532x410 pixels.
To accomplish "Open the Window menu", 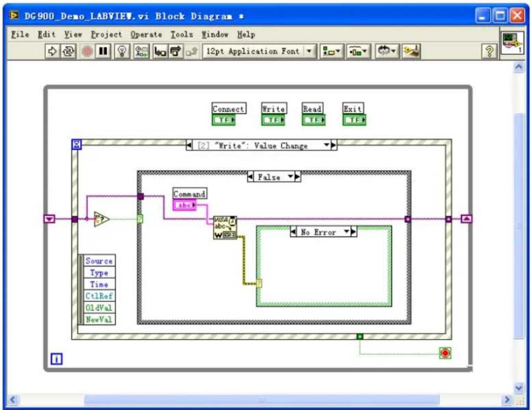I will point(215,35).
